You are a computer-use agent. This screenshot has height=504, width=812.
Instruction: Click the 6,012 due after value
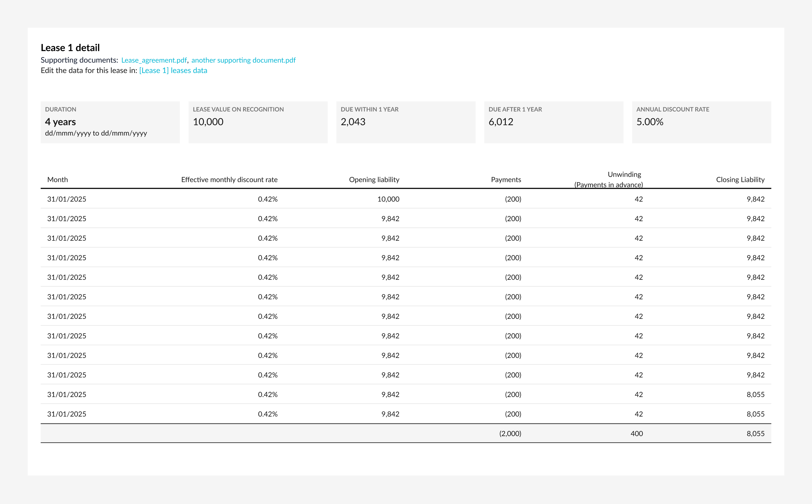coord(501,122)
